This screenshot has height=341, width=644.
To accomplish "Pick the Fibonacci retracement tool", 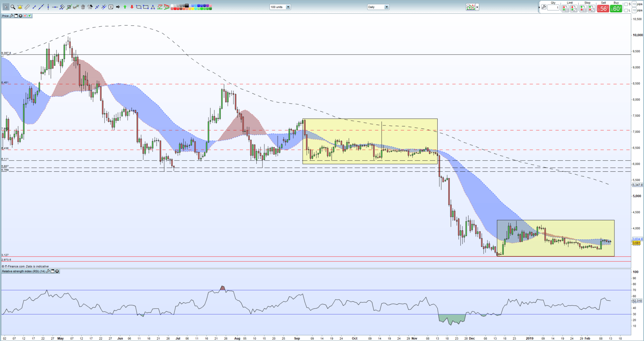I will pos(69,7).
